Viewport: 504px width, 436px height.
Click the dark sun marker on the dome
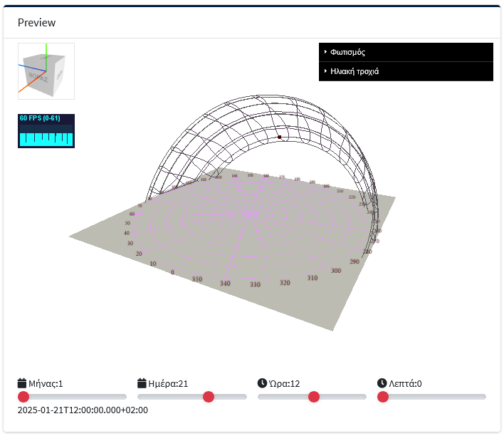[280, 137]
